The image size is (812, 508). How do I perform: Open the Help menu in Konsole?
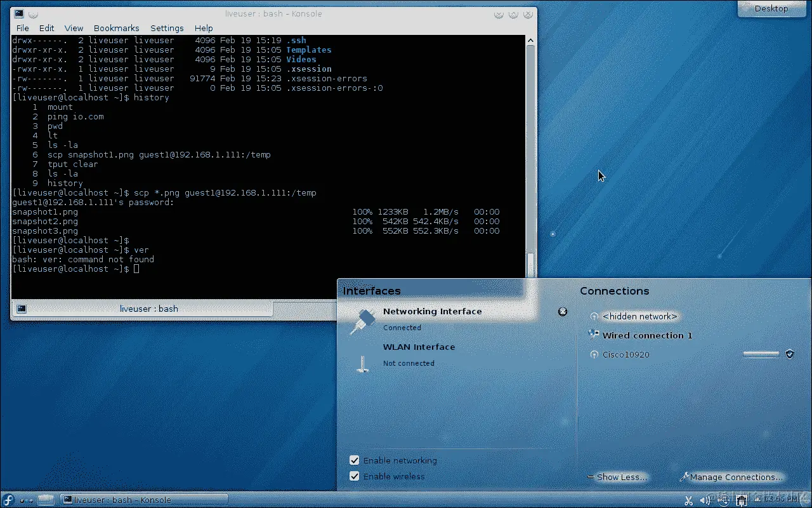(204, 28)
